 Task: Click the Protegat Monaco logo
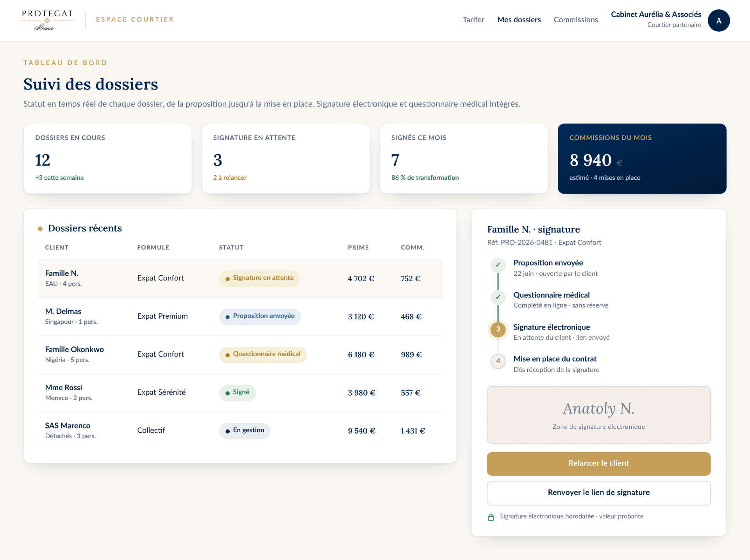(x=47, y=20)
